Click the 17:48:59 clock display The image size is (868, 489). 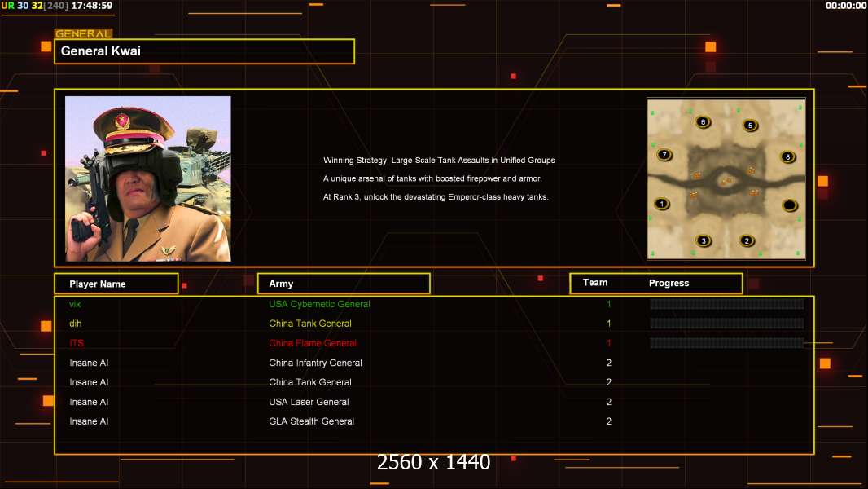click(92, 6)
